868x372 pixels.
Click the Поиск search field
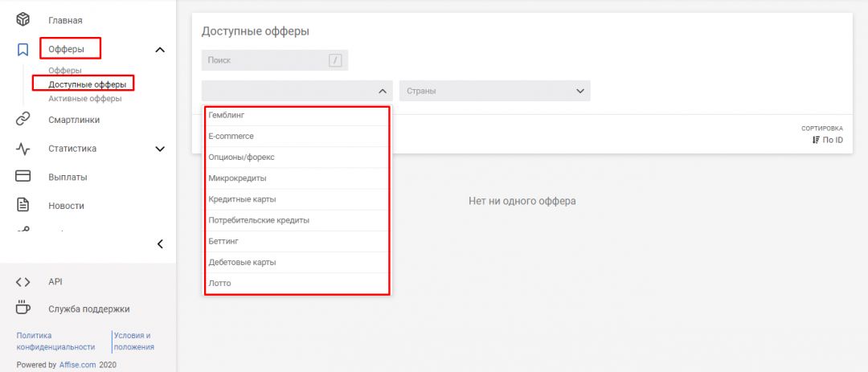(265, 60)
